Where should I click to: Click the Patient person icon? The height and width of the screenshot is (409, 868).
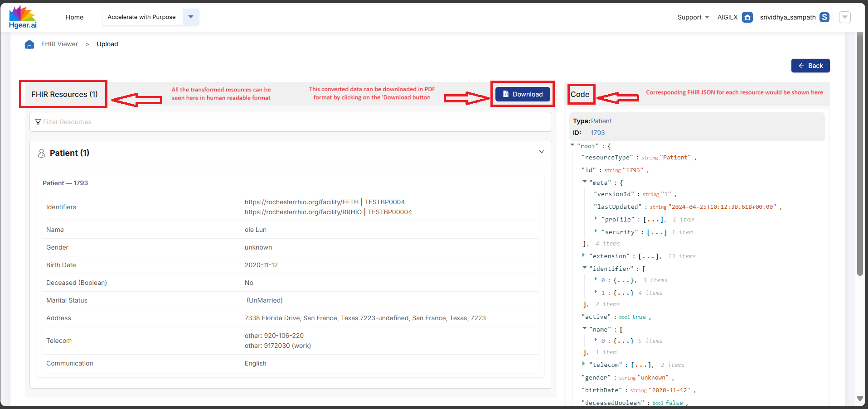(41, 153)
